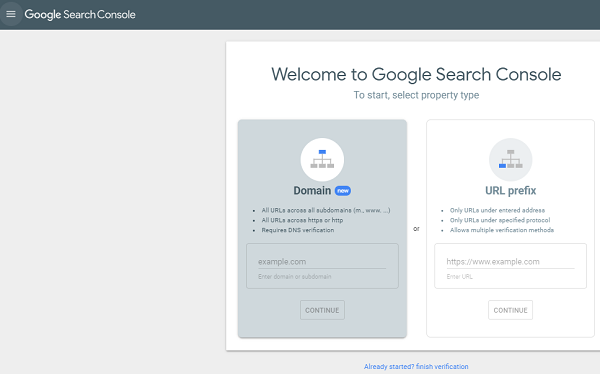
Task: Select the URL prefix property icon
Action: pos(510,160)
